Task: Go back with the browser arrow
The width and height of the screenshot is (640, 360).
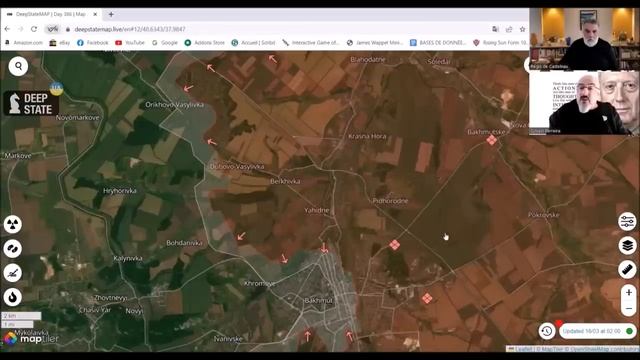Action: pyautogui.click(x=7, y=29)
